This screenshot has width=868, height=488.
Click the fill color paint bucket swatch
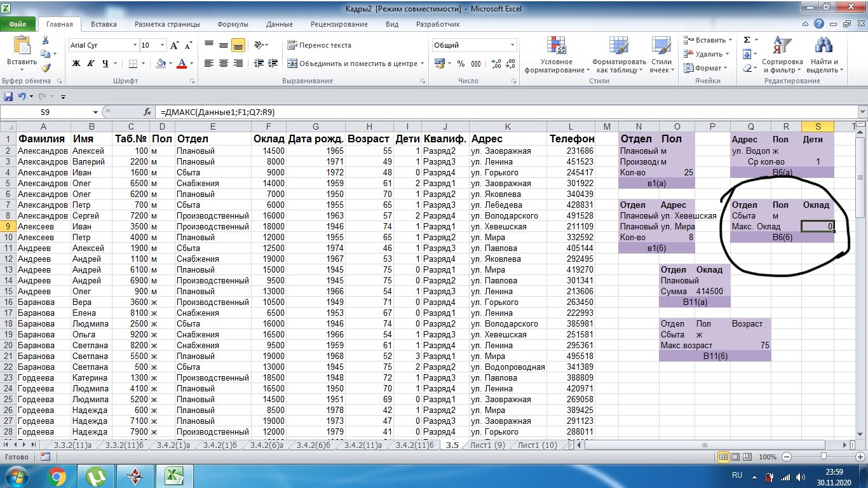click(x=160, y=64)
